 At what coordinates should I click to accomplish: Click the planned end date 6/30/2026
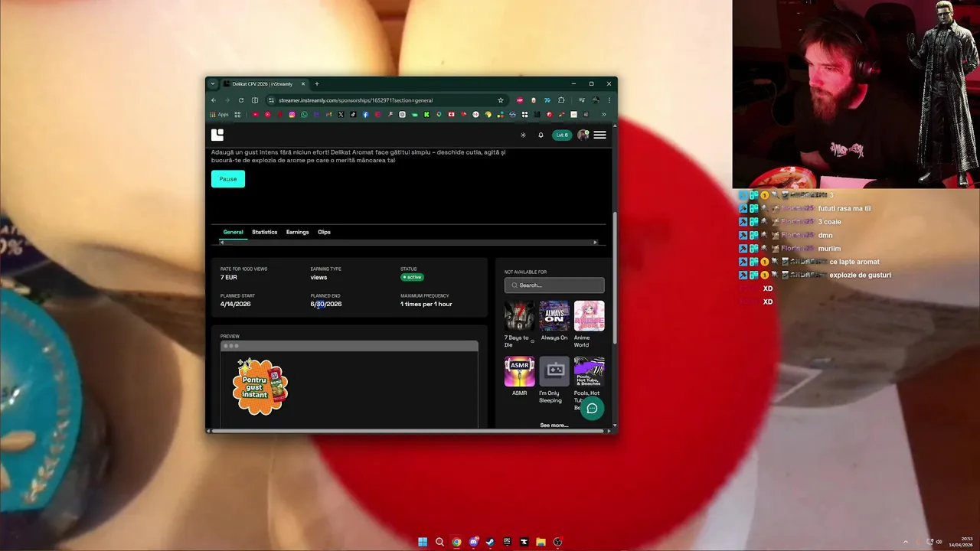click(326, 304)
